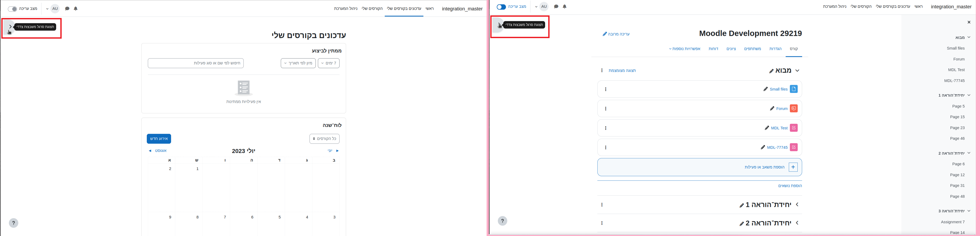Collapse יחידת־הוראה 3 in course index sidebar
This screenshot has width=980, height=236.
[969, 210]
